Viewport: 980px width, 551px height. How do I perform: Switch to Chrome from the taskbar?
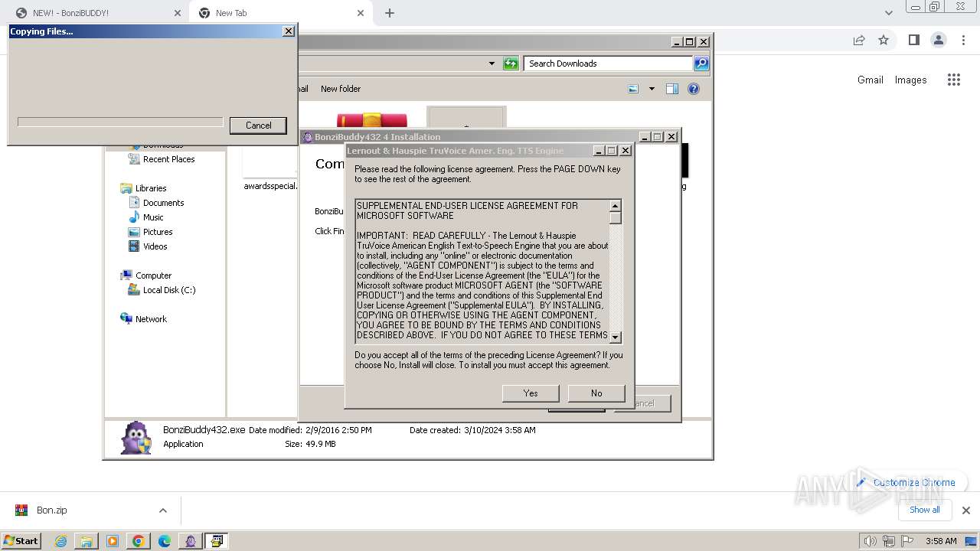[x=139, y=541]
